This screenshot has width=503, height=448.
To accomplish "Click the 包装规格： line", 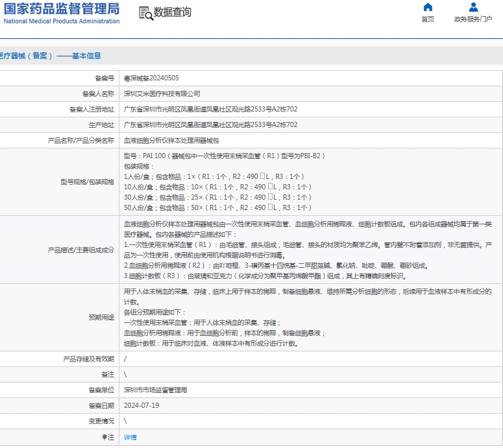I will click(x=139, y=167).
